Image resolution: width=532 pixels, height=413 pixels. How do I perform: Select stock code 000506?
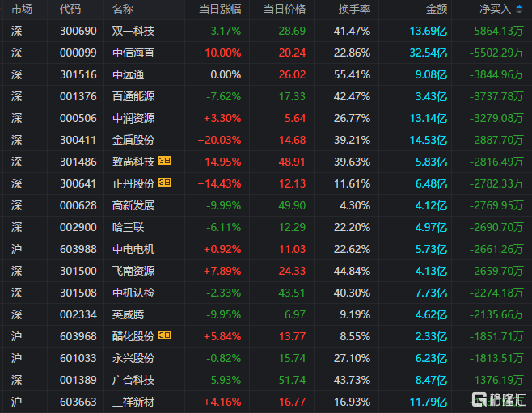pyautogui.click(x=78, y=118)
